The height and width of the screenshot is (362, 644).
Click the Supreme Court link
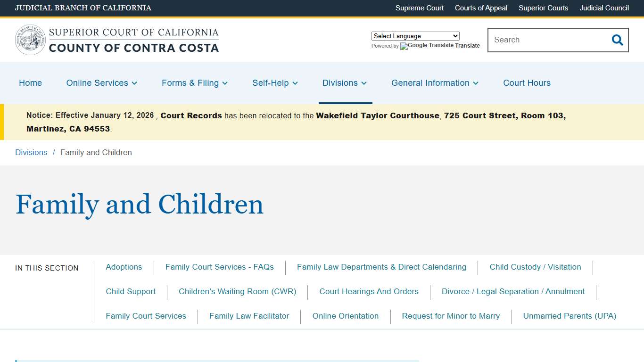(x=419, y=8)
